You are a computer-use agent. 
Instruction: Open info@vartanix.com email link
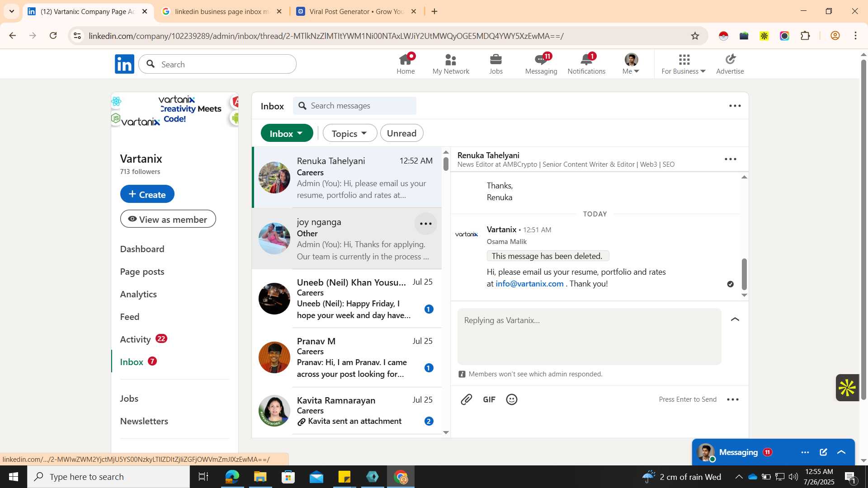pyautogui.click(x=529, y=284)
